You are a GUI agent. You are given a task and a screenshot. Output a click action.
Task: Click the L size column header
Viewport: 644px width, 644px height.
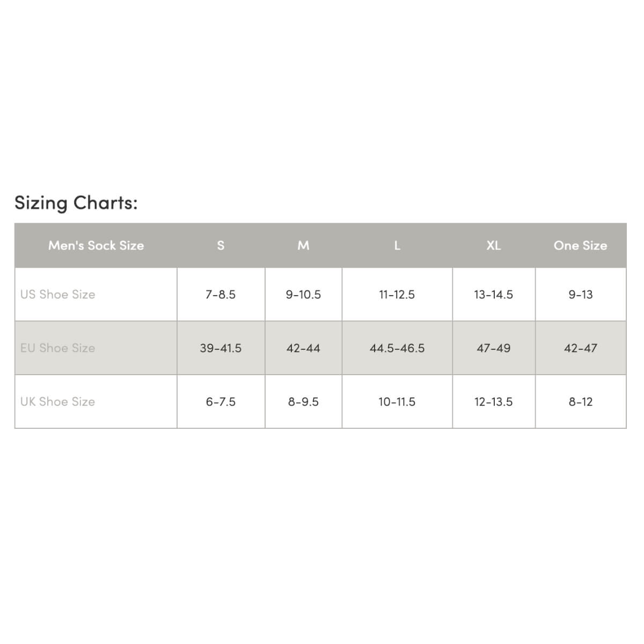pos(397,245)
